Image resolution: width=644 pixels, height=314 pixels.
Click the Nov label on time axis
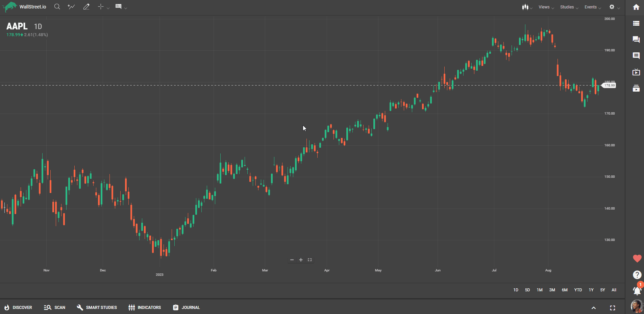coord(46,270)
